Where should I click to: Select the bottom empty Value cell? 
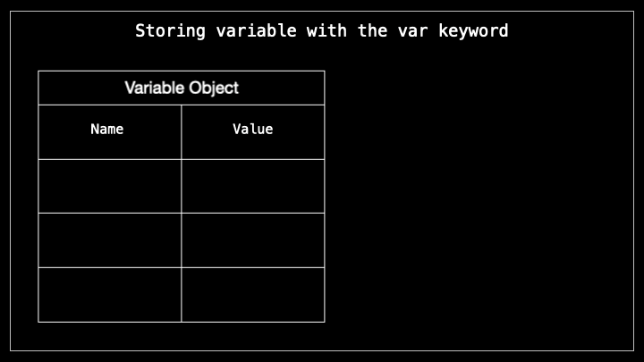(x=252, y=295)
